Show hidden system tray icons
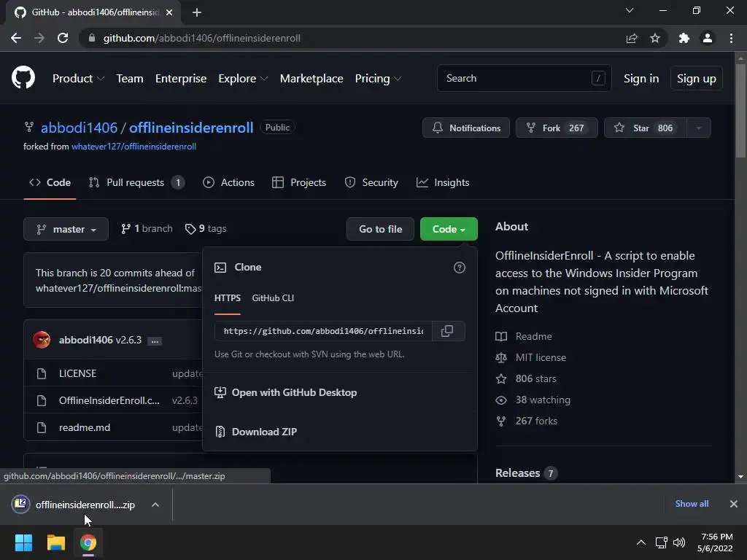Image resolution: width=747 pixels, height=560 pixels. click(641, 542)
